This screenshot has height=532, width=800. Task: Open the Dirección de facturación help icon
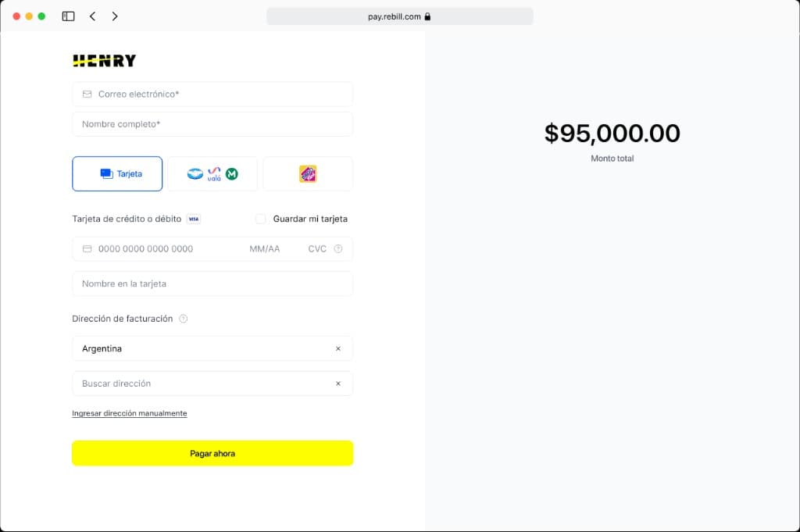point(183,319)
